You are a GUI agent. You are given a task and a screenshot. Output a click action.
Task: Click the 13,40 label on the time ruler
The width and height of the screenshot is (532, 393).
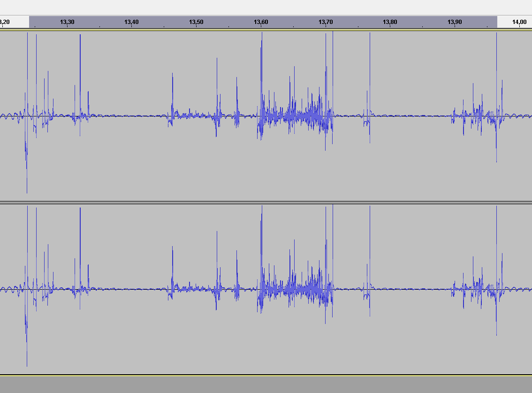pos(131,22)
